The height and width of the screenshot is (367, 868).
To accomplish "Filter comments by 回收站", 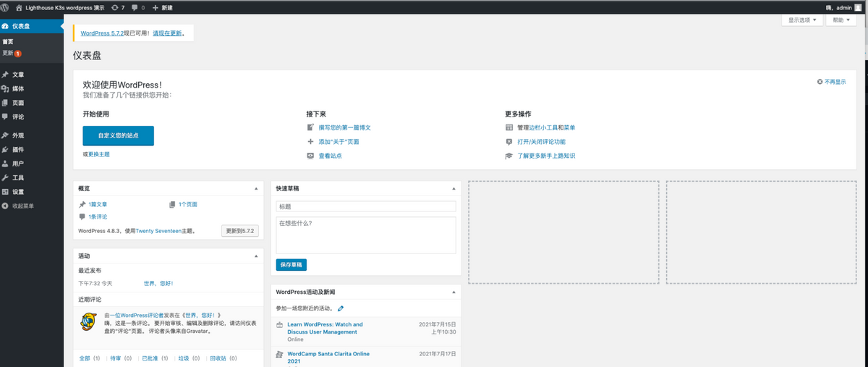I will coord(218,358).
